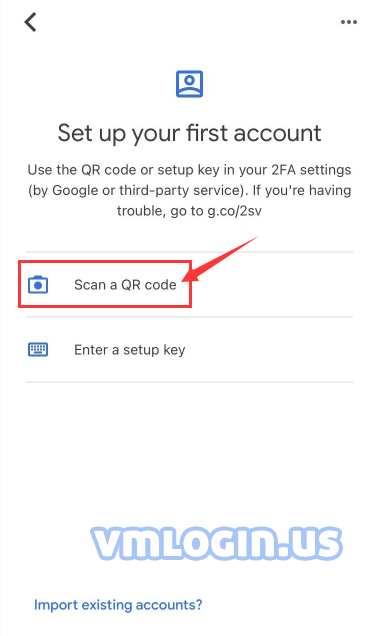This screenshot has width=368, height=636.
Task: Click the 'Set up your first account' heading
Action: tap(189, 134)
